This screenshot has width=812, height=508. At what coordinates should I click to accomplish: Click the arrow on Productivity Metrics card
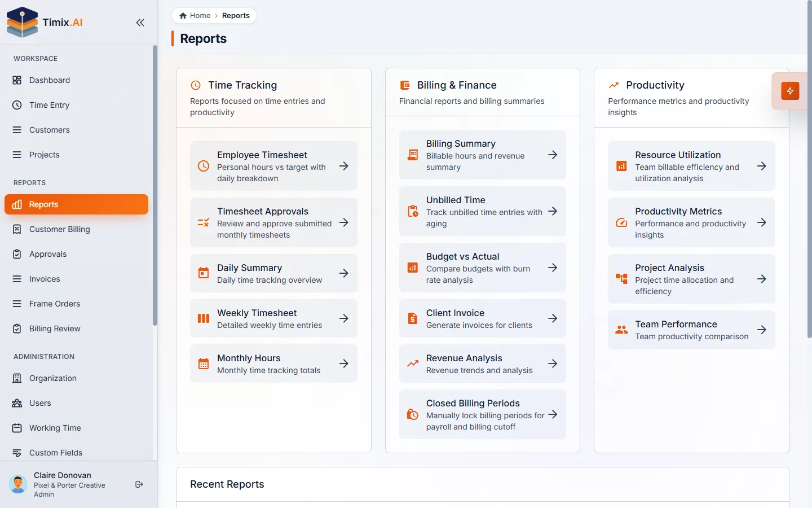click(762, 222)
